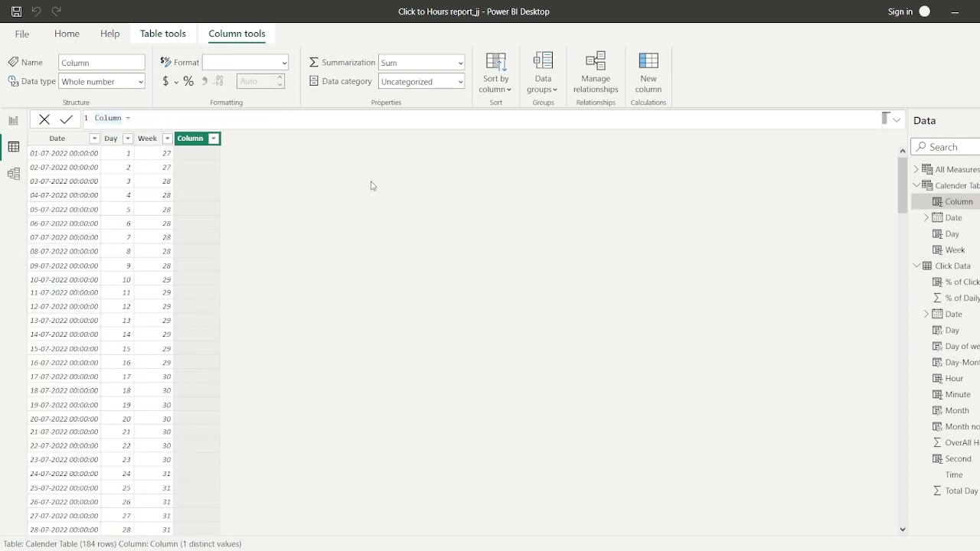The image size is (980, 551).
Task: Select Week field under Calender Table
Action: (x=955, y=249)
